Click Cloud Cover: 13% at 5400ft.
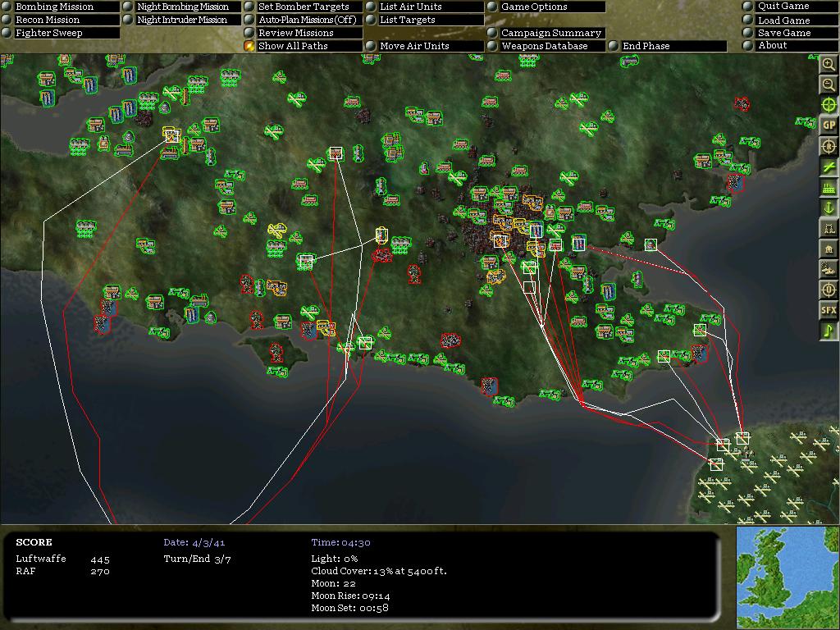 pyautogui.click(x=379, y=571)
